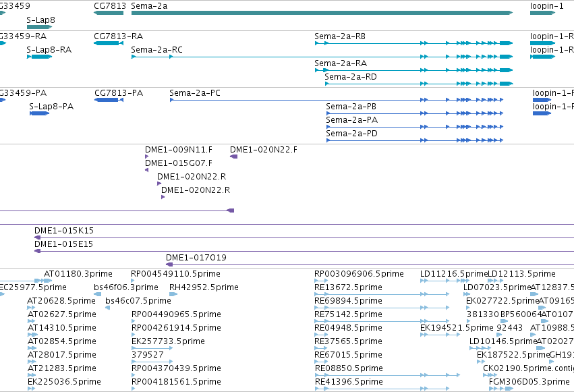The height and width of the screenshot is (392, 574).
Task: Select EST RP003096906.5prime
Action: (321, 281)
